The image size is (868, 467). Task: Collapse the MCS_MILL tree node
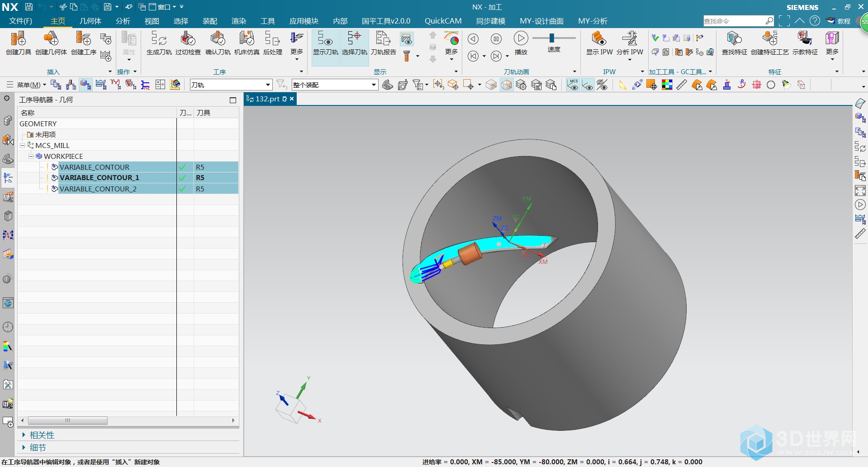click(22, 146)
